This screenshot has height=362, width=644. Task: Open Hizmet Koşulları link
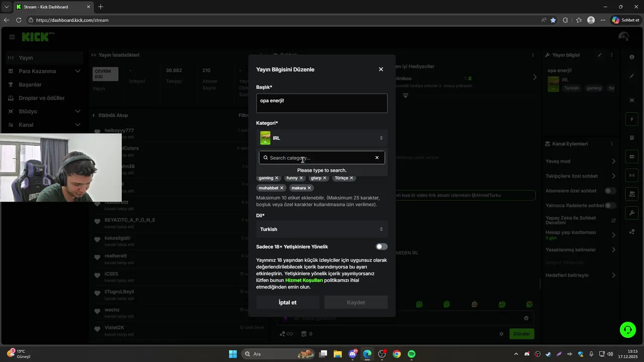(304, 280)
